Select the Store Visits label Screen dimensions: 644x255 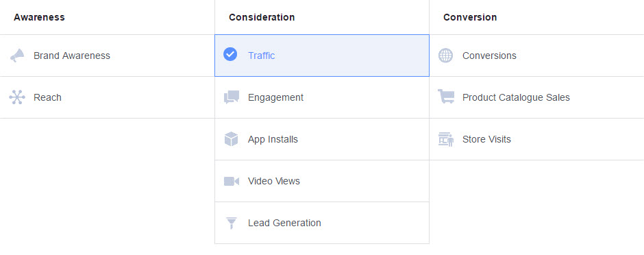pyautogui.click(x=486, y=139)
